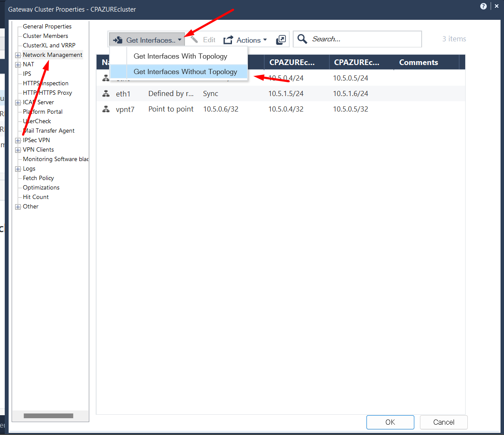This screenshot has height=435, width=504.
Task: Click the Cancel button
Action: click(443, 422)
